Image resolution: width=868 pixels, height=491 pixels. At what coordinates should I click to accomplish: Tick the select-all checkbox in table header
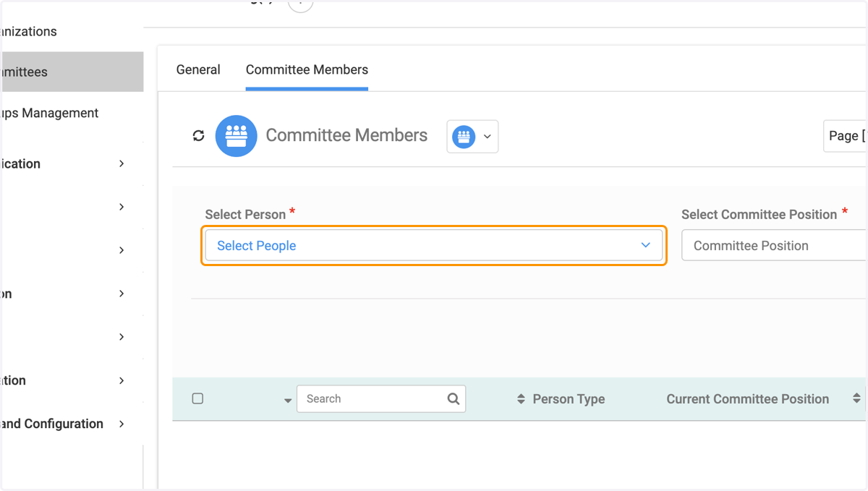pyautogui.click(x=197, y=398)
